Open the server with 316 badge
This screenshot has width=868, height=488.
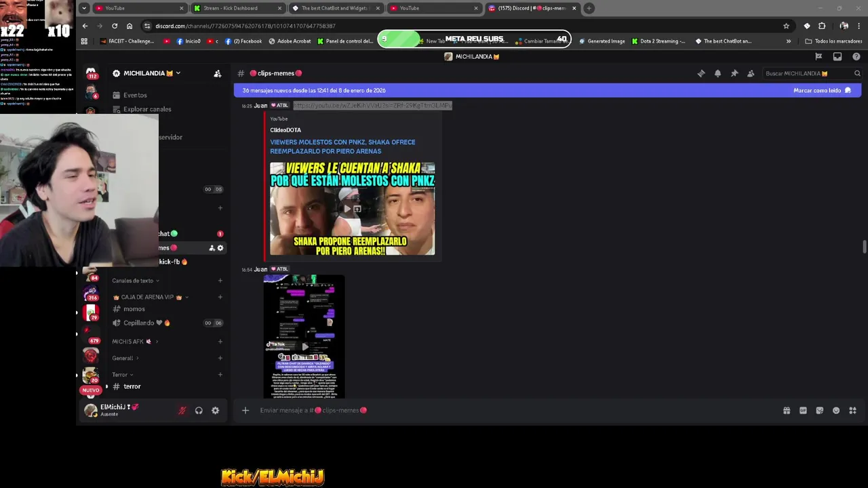[x=91, y=293]
